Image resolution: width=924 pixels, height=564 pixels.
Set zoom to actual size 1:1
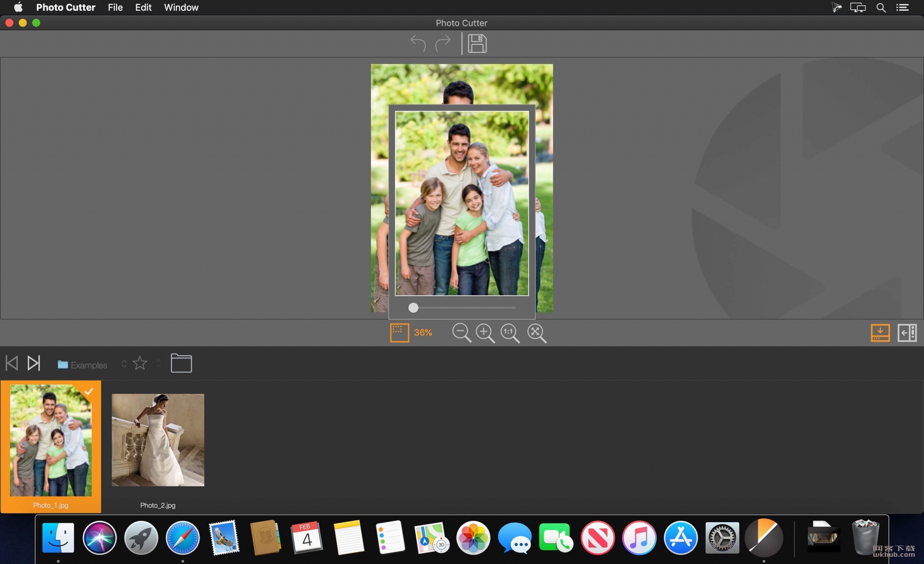510,333
